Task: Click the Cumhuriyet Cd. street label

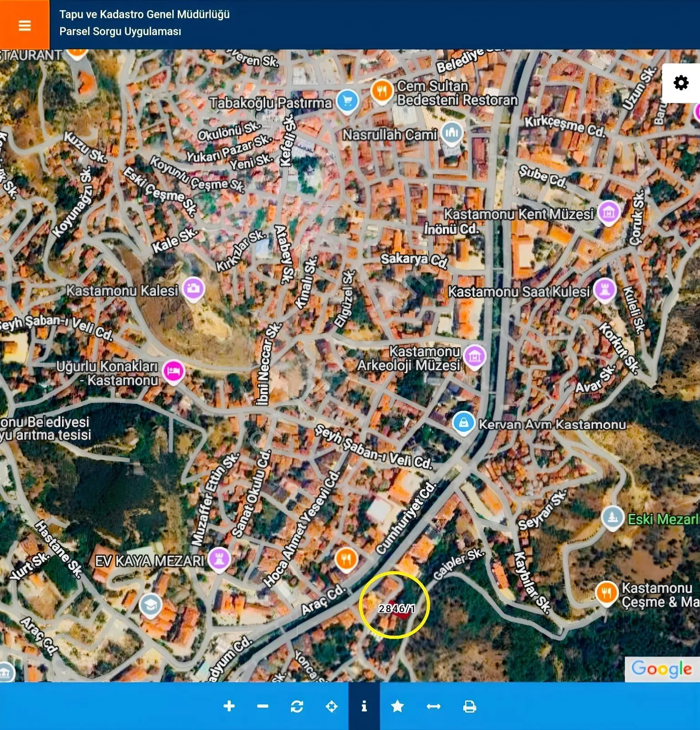Action: click(x=407, y=518)
